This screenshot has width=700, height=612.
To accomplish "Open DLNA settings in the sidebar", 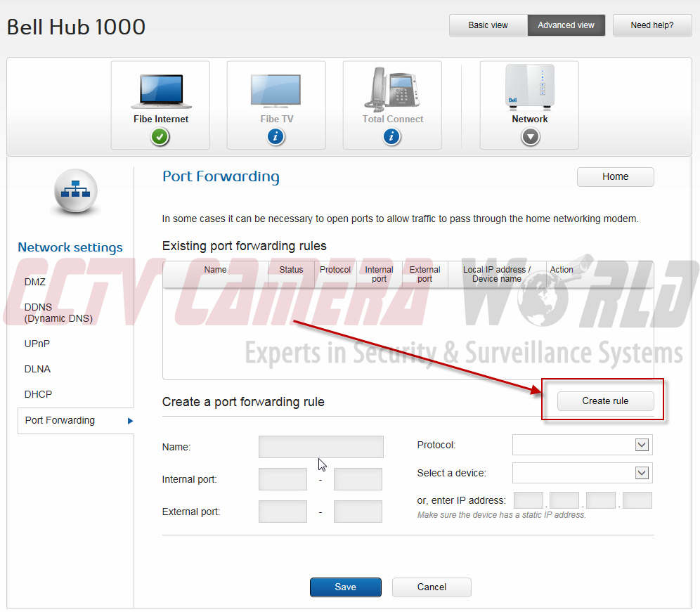I will point(37,369).
